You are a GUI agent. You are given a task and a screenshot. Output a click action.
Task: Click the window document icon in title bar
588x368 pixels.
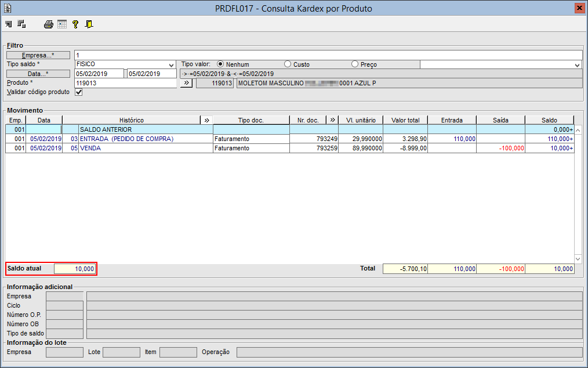coord(8,8)
